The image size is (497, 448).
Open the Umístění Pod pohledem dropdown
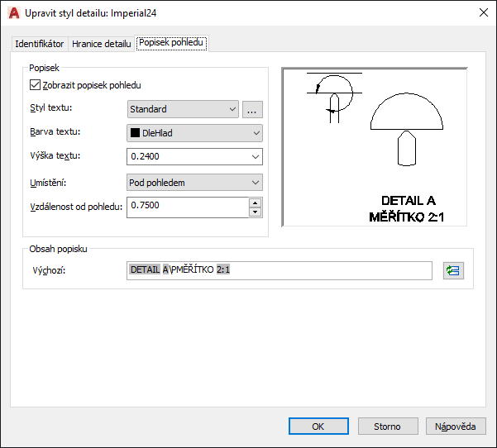[x=194, y=183]
